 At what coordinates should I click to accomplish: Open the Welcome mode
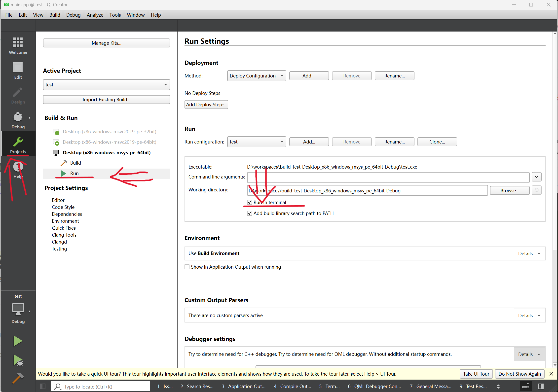pyautogui.click(x=18, y=46)
